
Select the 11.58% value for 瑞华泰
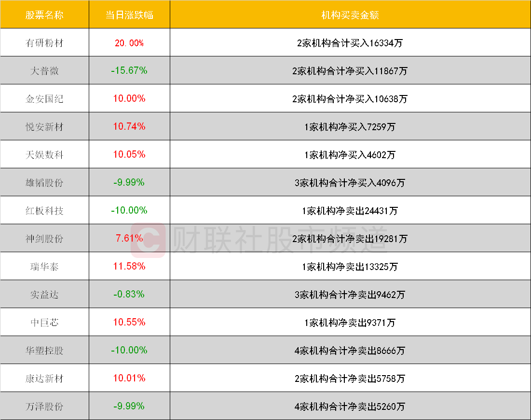pos(129,266)
